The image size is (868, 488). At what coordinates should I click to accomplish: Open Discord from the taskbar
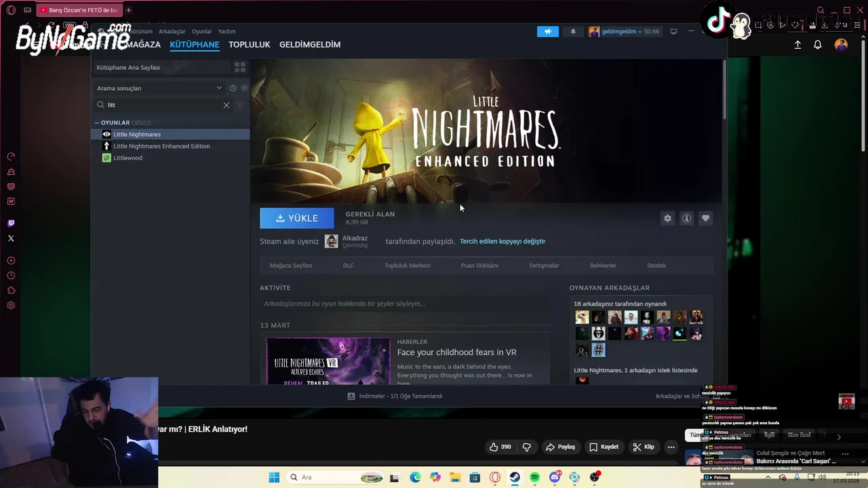click(x=555, y=477)
